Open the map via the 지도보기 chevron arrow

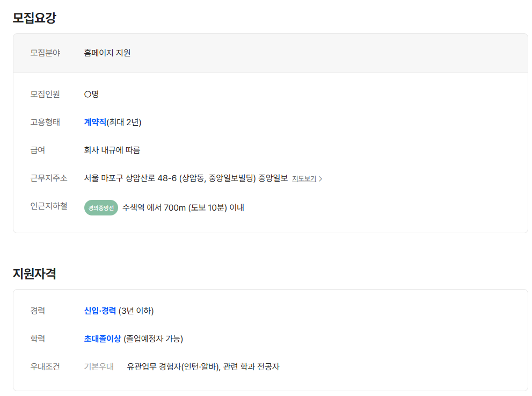[x=320, y=179]
